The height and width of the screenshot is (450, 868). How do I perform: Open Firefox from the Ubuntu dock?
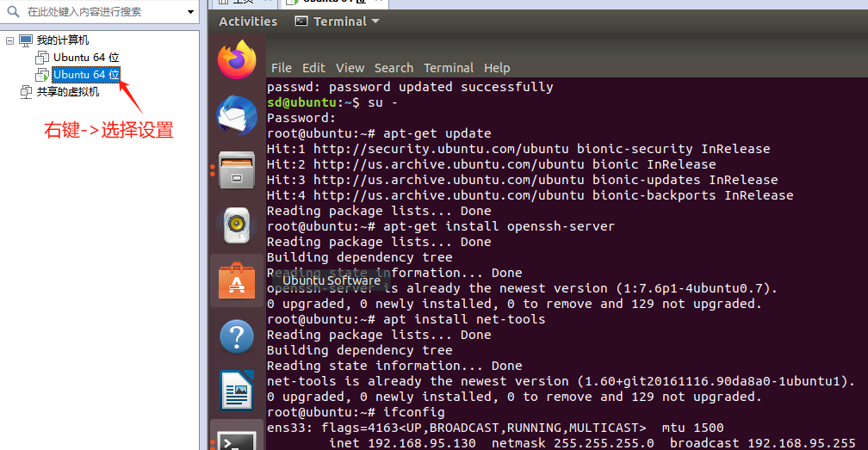click(x=237, y=59)
